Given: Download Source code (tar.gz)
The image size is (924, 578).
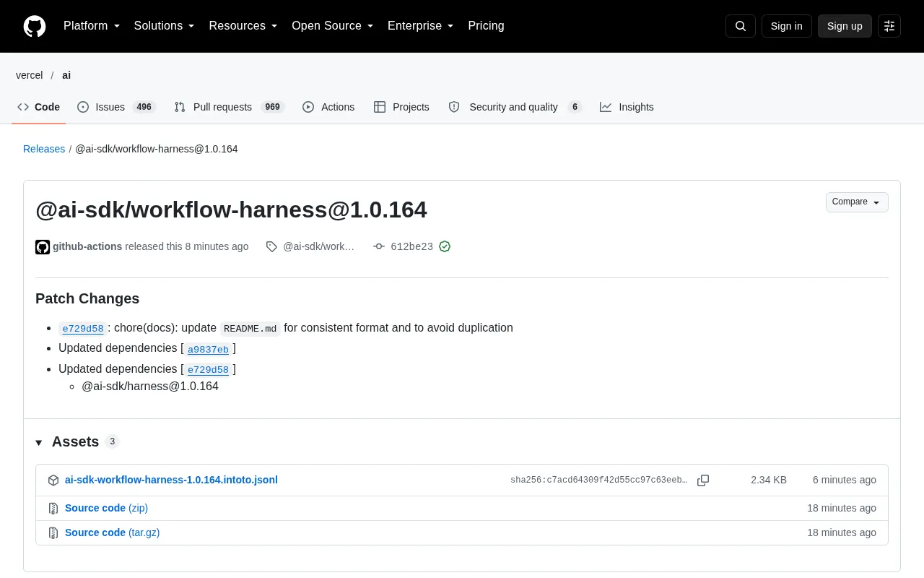Looking at the screenshot, I should tap(112, 532).
